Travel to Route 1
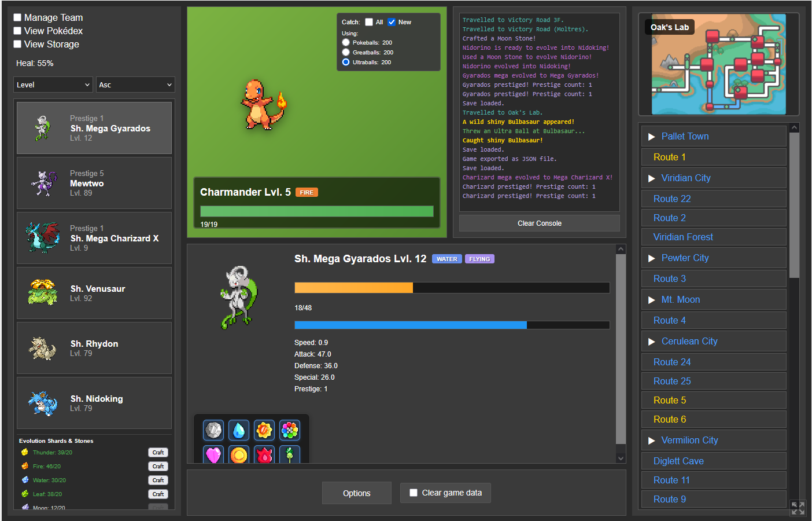The height and width of the screenshot is (521, 812). 714,157
